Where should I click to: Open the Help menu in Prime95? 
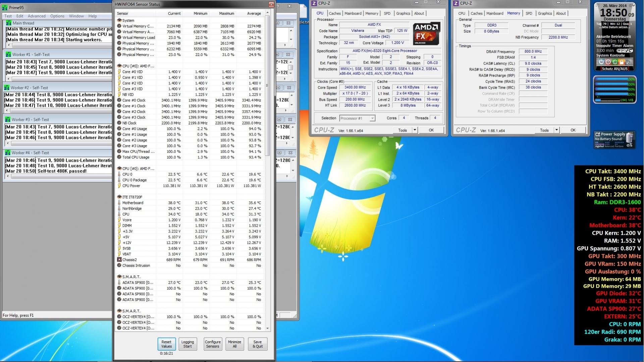click(93, 16)
